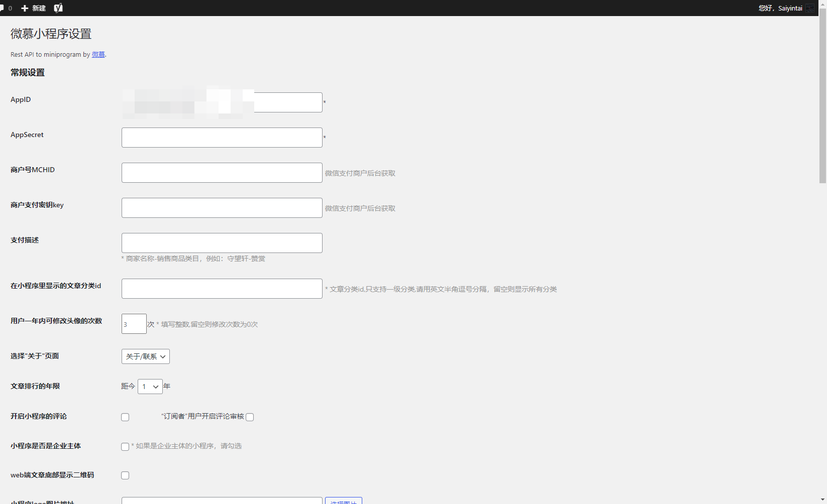Open the Yoast SEO icon in the toolbar
This screenshot has width=827, height=504.
(x=58, y=8)
